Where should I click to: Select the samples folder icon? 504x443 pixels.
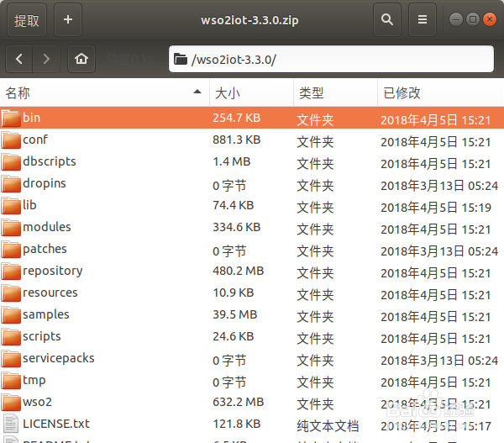point(11,315)
